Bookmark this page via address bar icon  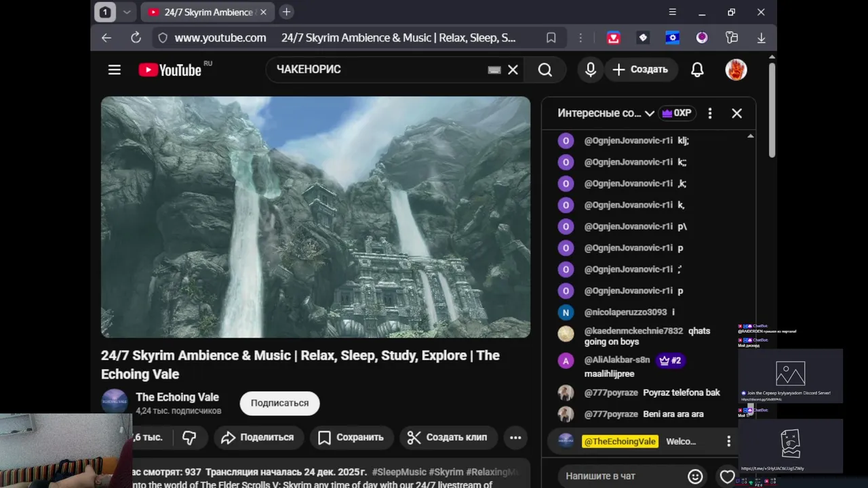click(551, 38)
